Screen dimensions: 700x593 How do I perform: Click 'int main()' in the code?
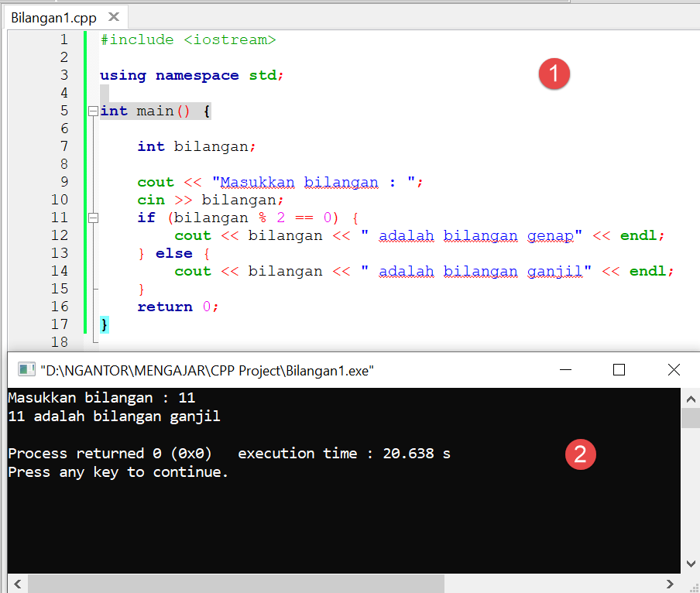tap(145, 111)
